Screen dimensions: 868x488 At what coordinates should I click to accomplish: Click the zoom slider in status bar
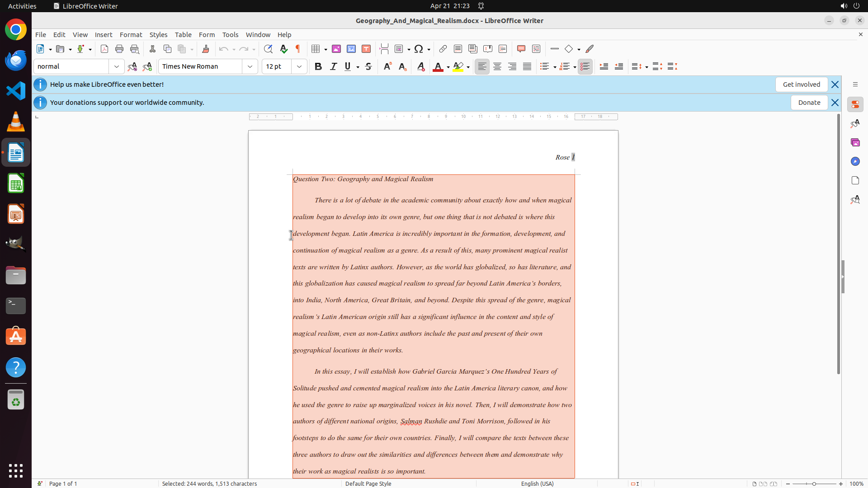click(x=814, y=483)
